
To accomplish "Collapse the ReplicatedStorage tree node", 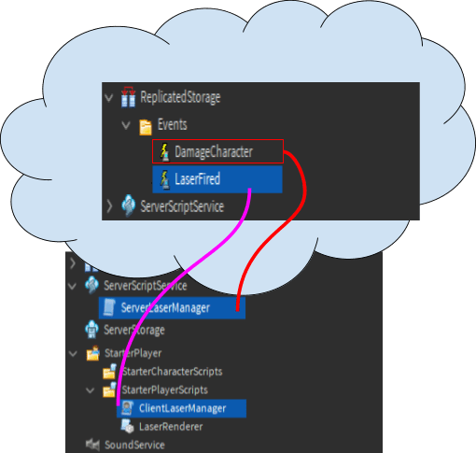I will tap(109, 98).
